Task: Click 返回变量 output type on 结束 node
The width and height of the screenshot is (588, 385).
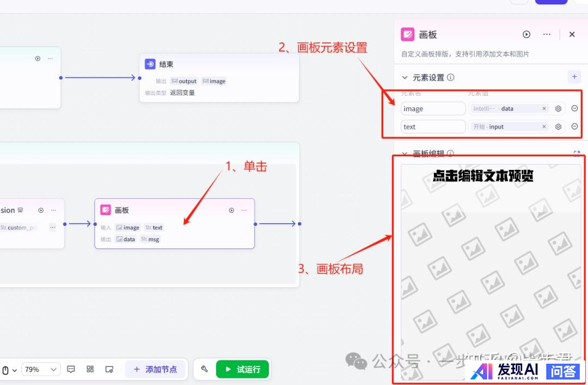Action: (182, 93)
